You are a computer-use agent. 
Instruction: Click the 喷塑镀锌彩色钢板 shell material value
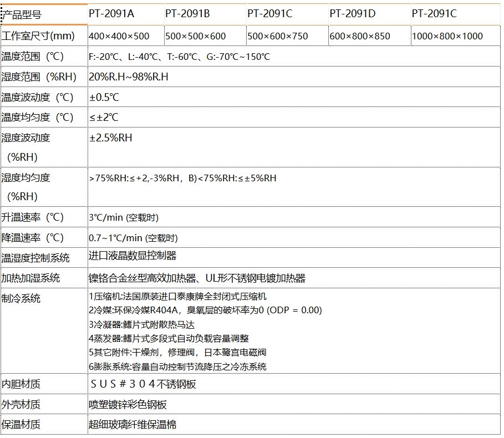click(x=128, y=405)
